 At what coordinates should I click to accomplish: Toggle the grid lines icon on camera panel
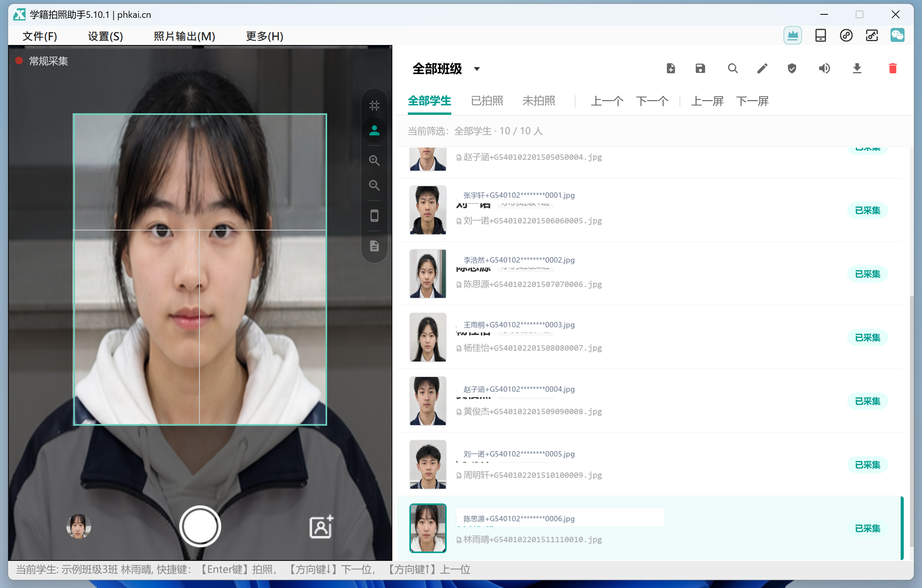click(x=374, y=105)
